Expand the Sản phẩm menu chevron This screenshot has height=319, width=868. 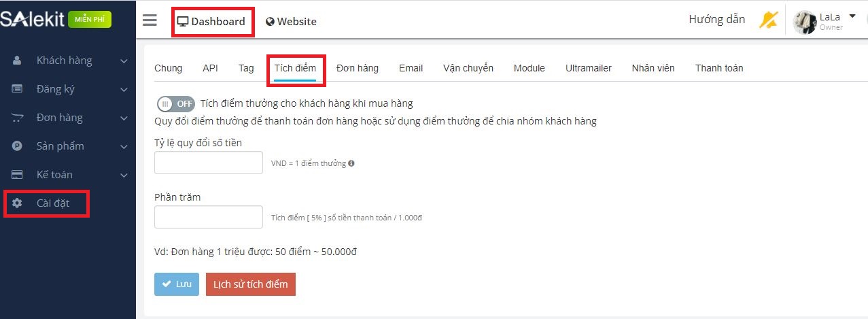(124, 147)
